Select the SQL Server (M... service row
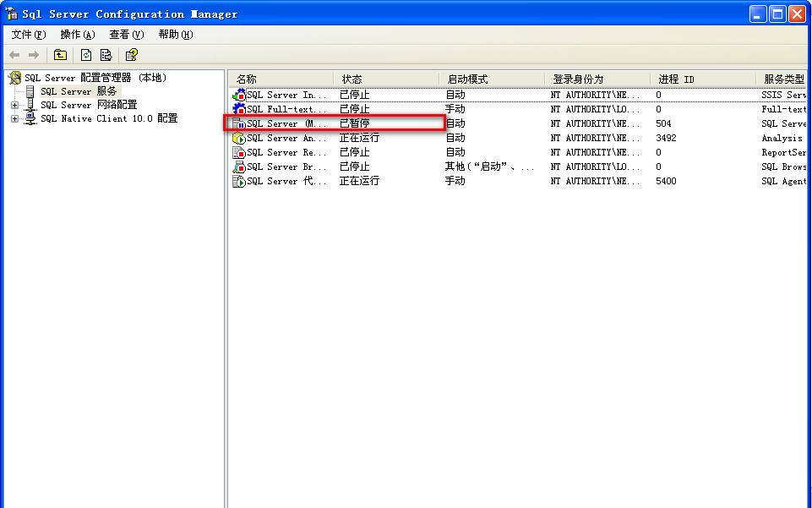This screenshot has width=812, height=508. tap(518, 123)
